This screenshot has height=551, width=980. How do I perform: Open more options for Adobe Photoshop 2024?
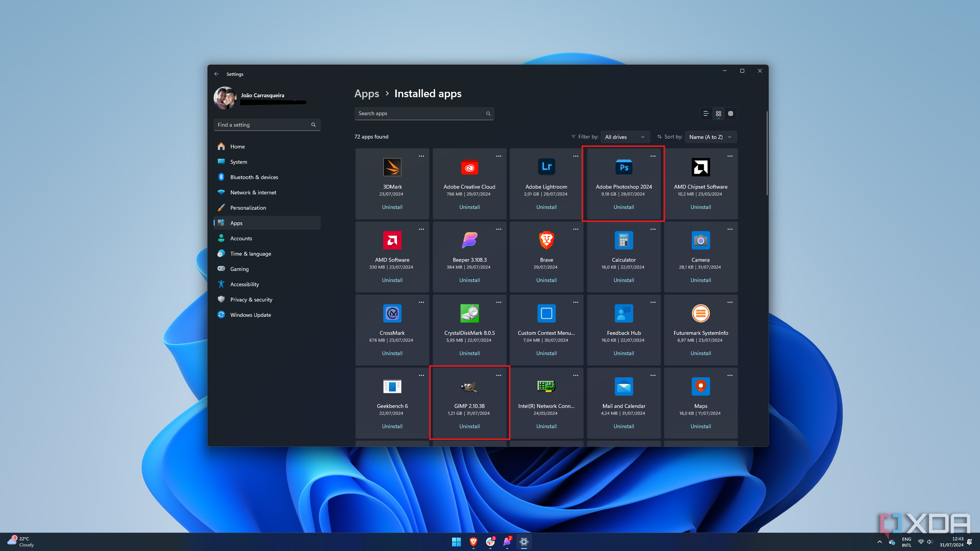coord(653,156)
